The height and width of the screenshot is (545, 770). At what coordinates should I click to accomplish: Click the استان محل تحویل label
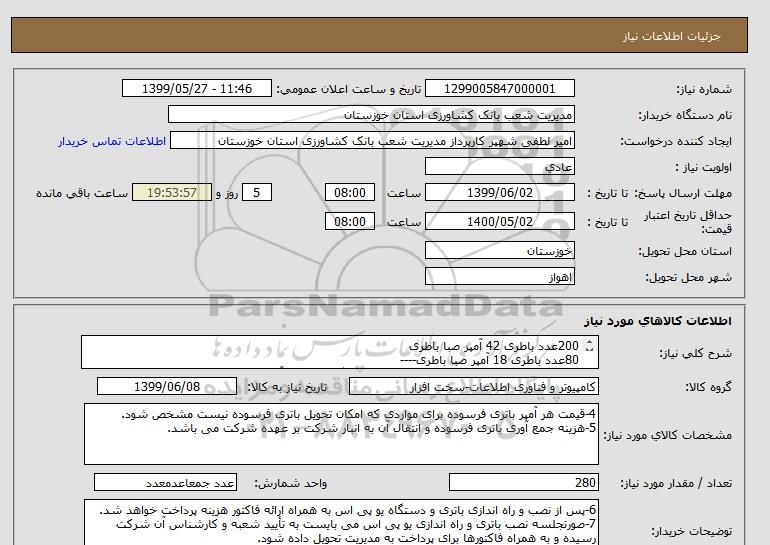coord(685,251)
